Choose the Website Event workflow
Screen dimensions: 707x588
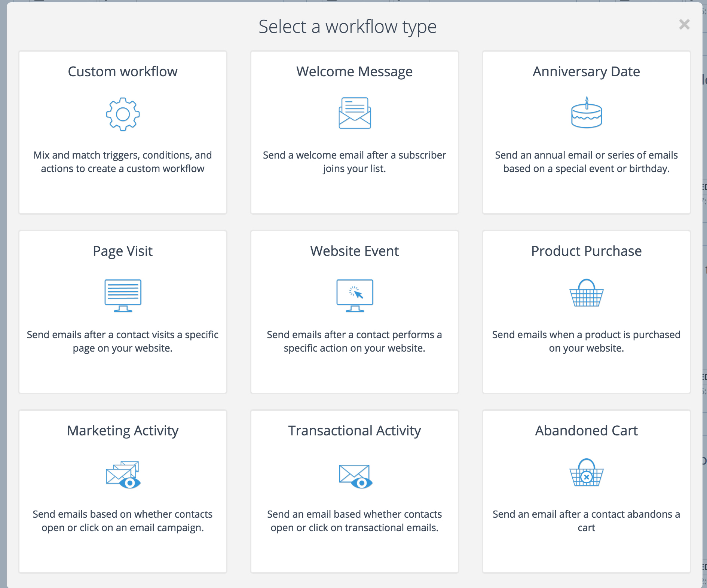pyautogui.click(x=354, y=311)
